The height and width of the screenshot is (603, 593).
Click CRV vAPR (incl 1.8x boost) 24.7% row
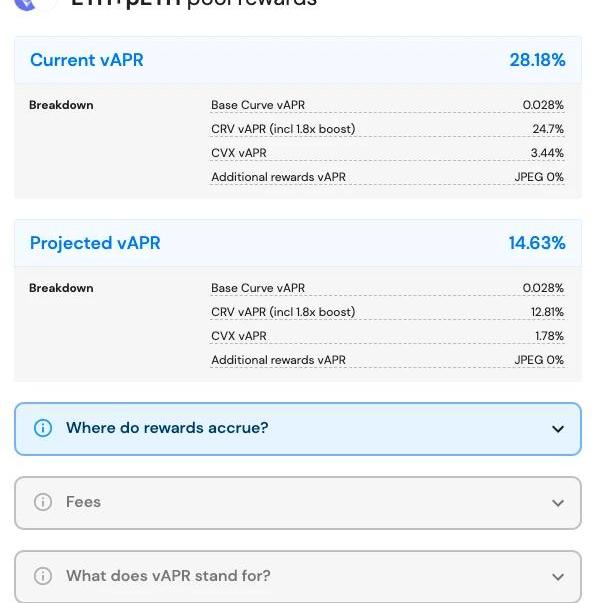pyautogui.click(x=387, y=129)
